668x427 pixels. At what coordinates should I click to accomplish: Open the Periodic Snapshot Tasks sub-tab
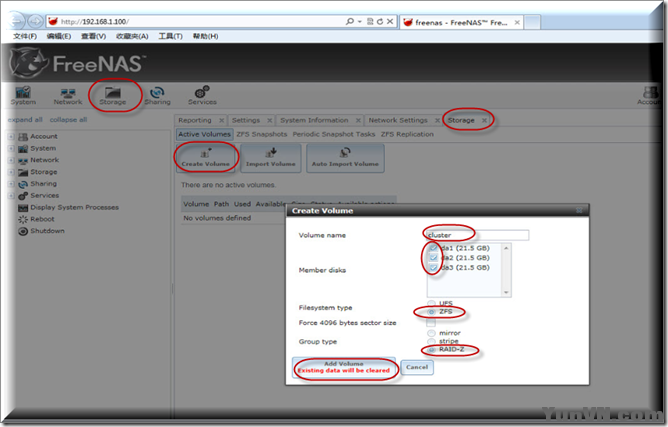(x=334, y=134)
